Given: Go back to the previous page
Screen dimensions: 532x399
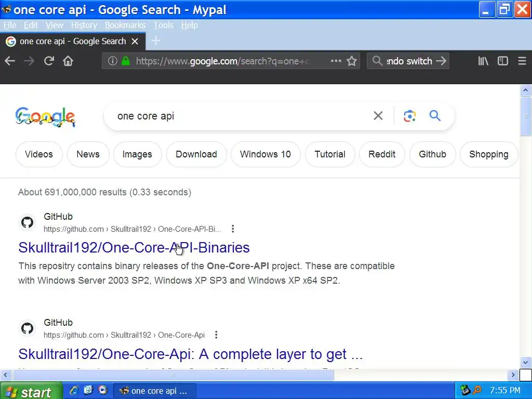Looking at the screenshot, I should click(x=10, y=61).
